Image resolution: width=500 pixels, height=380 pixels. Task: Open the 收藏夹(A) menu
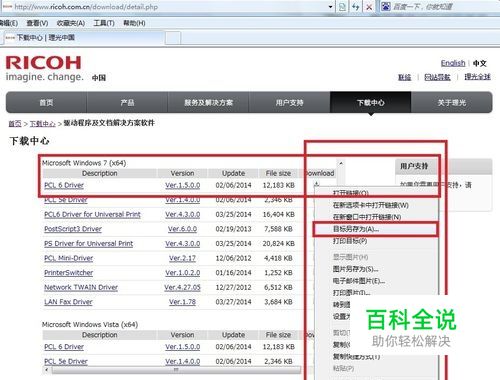[x=71, y=23]
